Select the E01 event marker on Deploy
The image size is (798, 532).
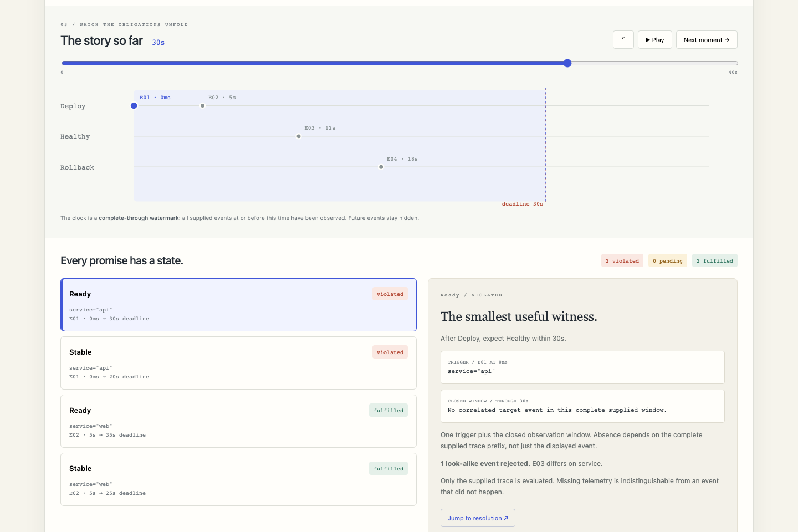click(134, 105)
